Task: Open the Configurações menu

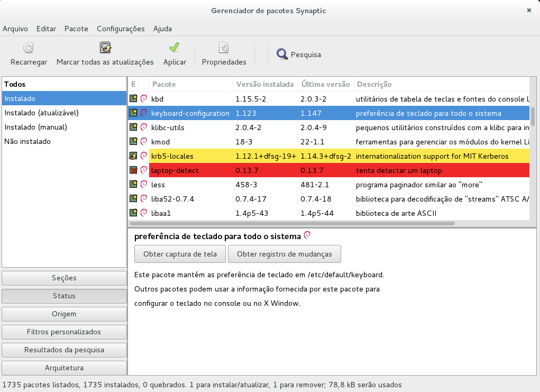Action: (x=121, y=29)
